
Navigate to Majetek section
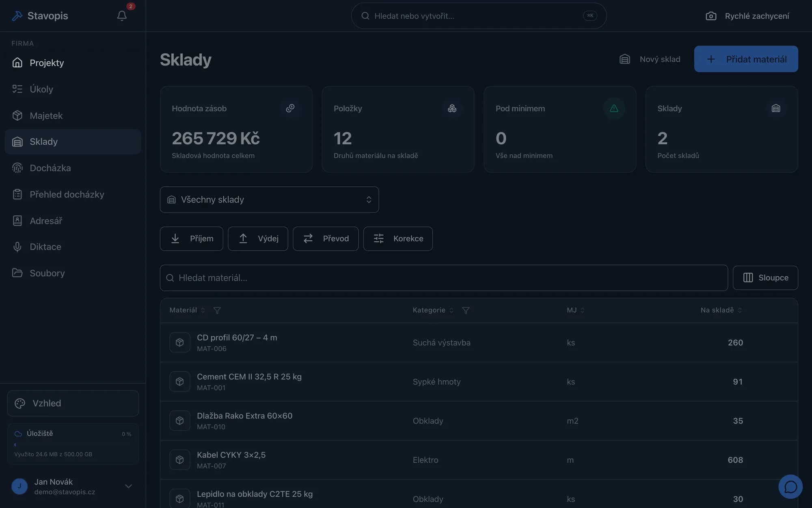tap(73, 115)
